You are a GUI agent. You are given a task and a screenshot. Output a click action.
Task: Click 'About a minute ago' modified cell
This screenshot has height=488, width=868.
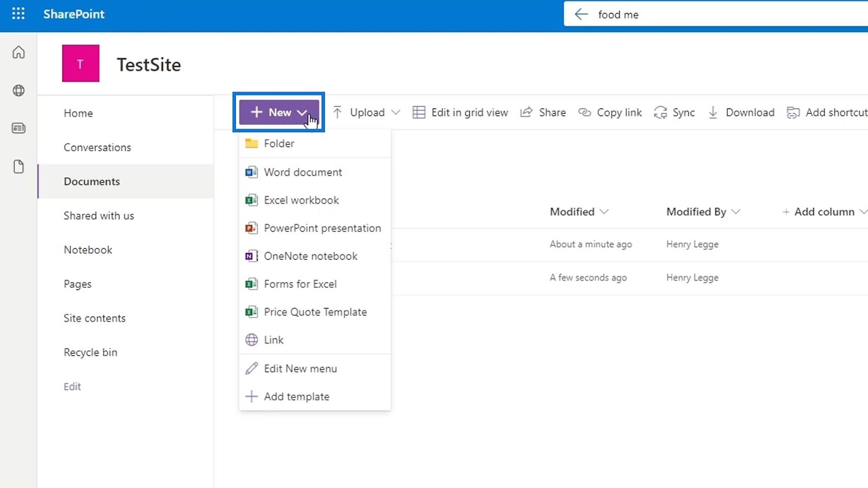tap(591, 244)
